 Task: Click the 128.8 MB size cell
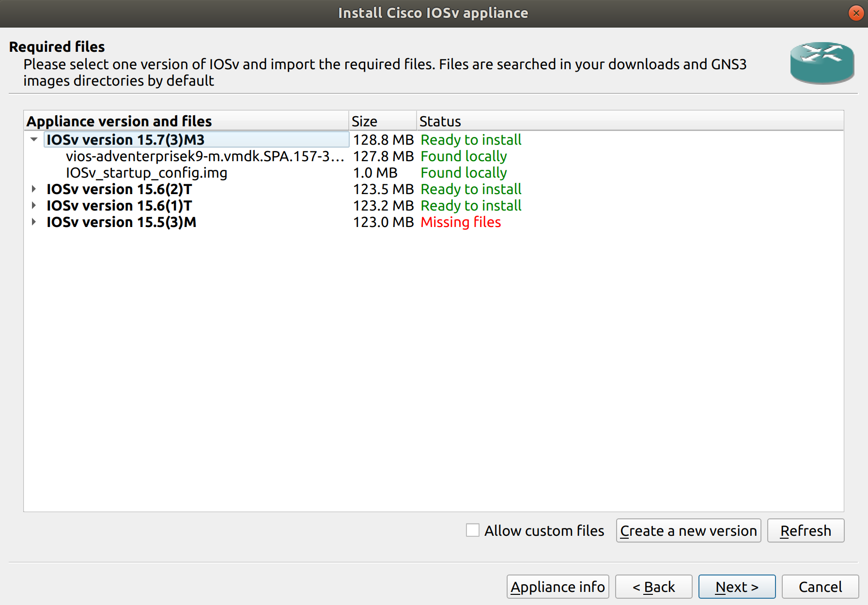(383, 140)
